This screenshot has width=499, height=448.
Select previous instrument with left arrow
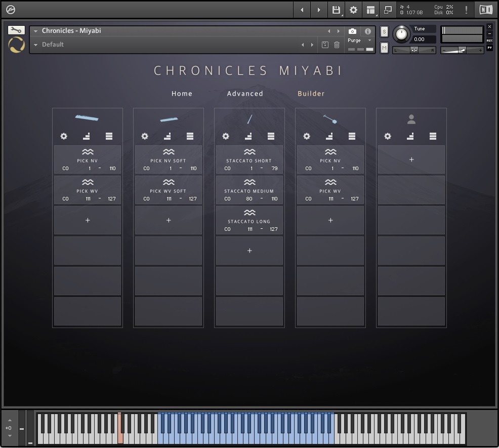tap(329, 31)
